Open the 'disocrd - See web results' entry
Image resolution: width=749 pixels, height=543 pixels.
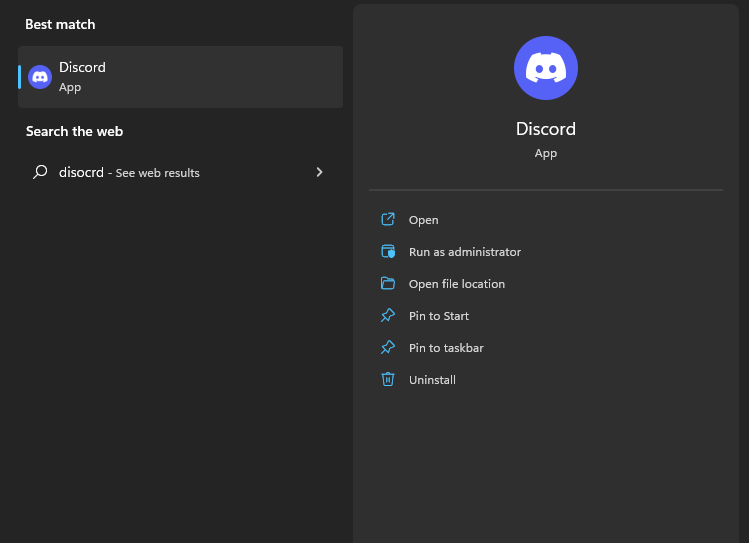click(x=181, y=172)
